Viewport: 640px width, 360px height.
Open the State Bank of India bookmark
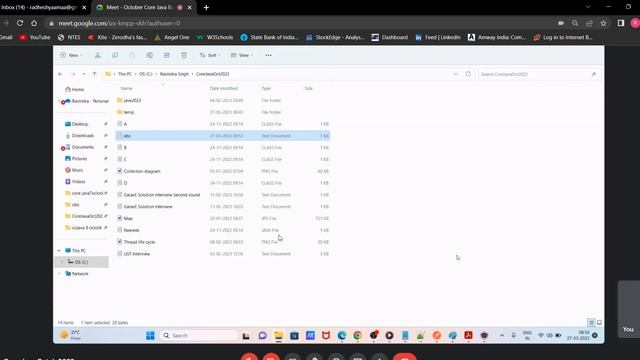(269, 37)
